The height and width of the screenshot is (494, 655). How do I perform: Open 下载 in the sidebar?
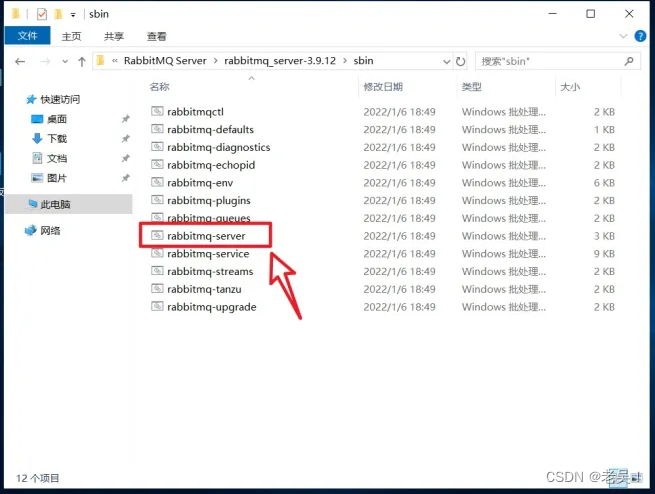[x=56, y=139]
